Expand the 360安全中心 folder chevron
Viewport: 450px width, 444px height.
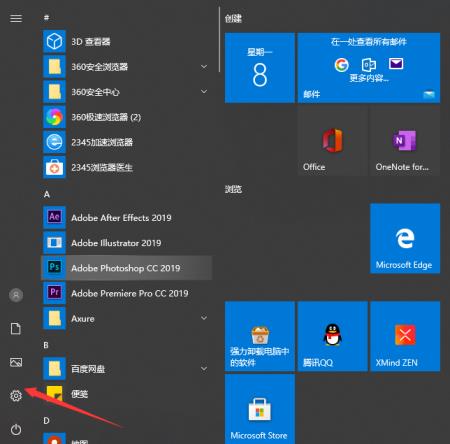coord(204,91)
